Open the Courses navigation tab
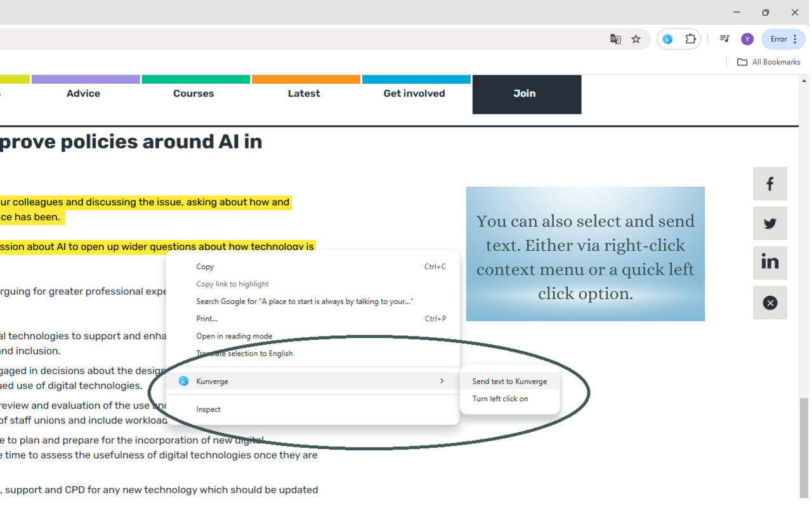812x508 pixels. pos(194,93)
